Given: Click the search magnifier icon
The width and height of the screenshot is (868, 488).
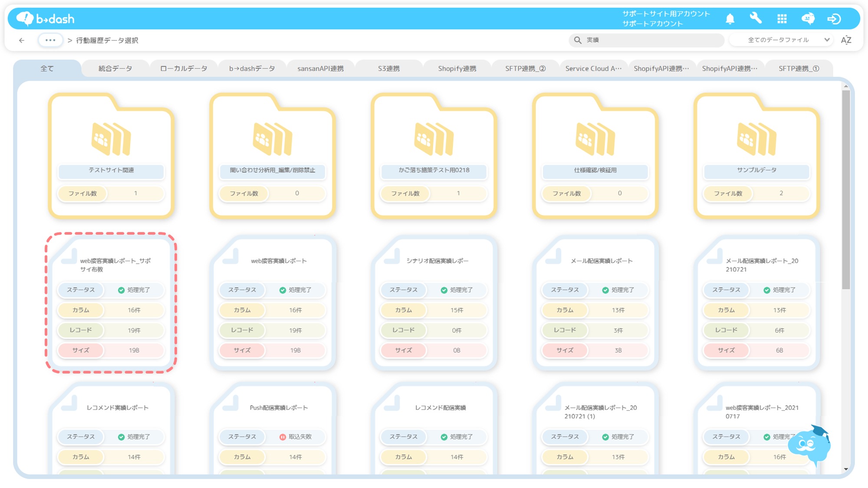Looking at the screenshot, I should click(578, 40).
